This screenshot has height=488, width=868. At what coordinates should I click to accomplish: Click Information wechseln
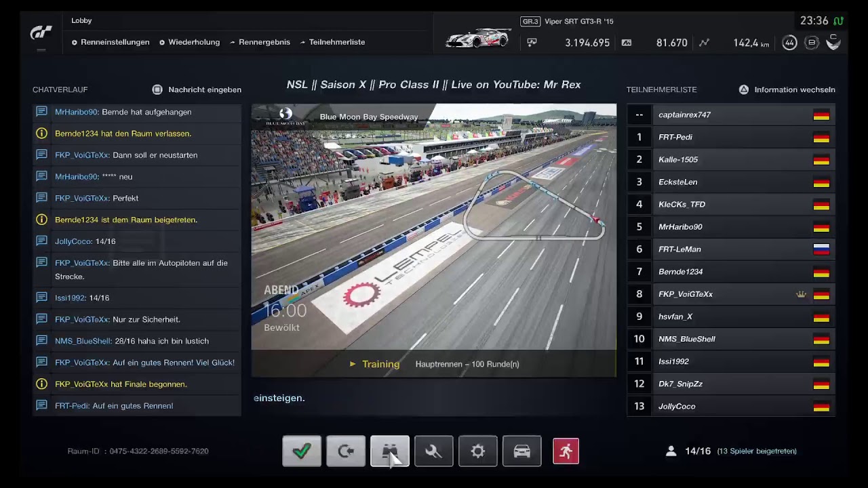[x=795, y=89]
